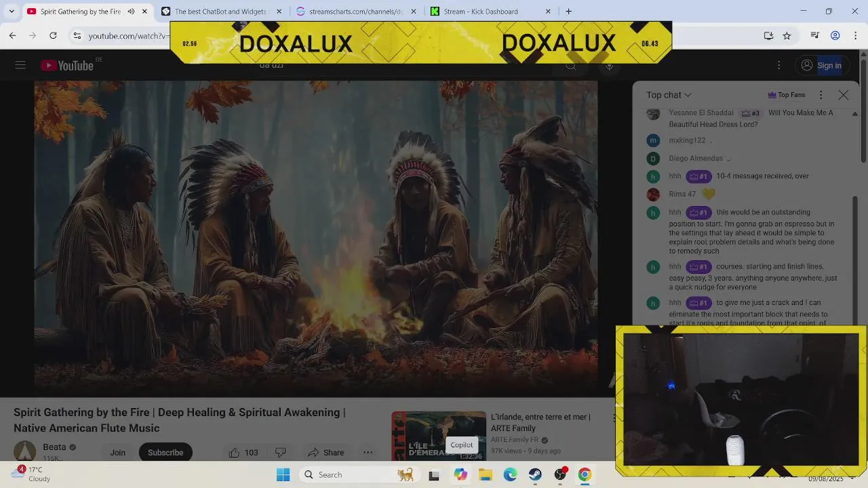Viewport: 868px width, 488px height.
Task: Open Copilot from the taskbar
Action: (x=460, y=474)
